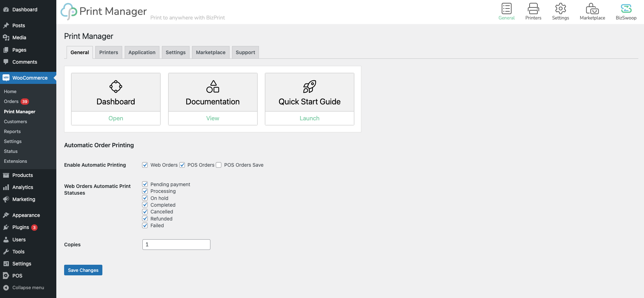Screen dimensions: 644x298
Task: Open WooCommerce Home submenu link
Action: click(x=10, y=91)
